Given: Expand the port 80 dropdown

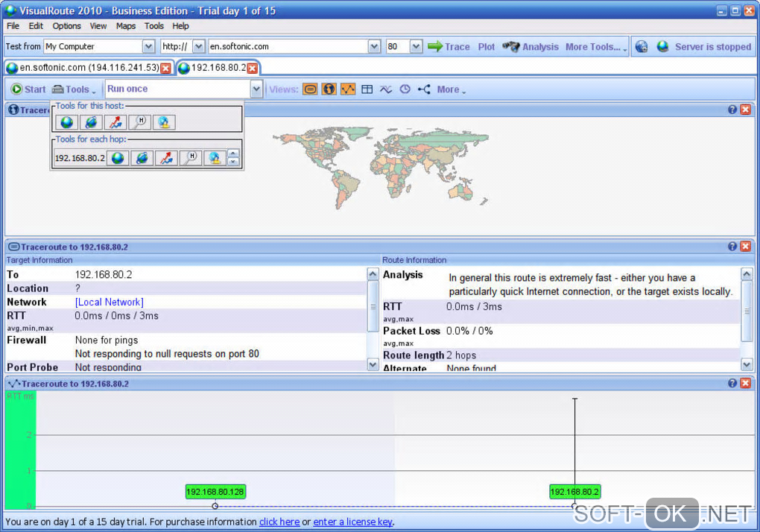Looking at the screenshot, I should pos(416,46).
